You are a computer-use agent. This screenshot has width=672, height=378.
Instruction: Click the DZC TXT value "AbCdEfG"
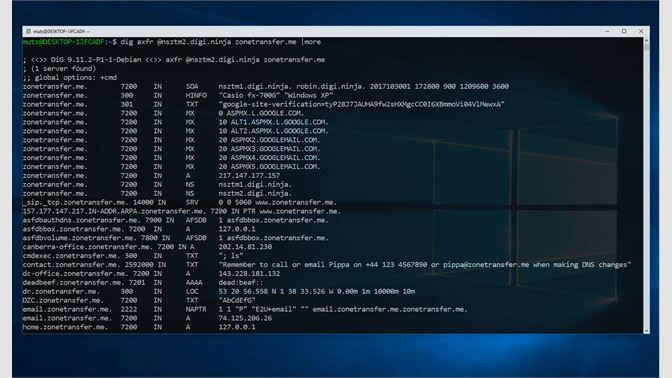(237, 301)
